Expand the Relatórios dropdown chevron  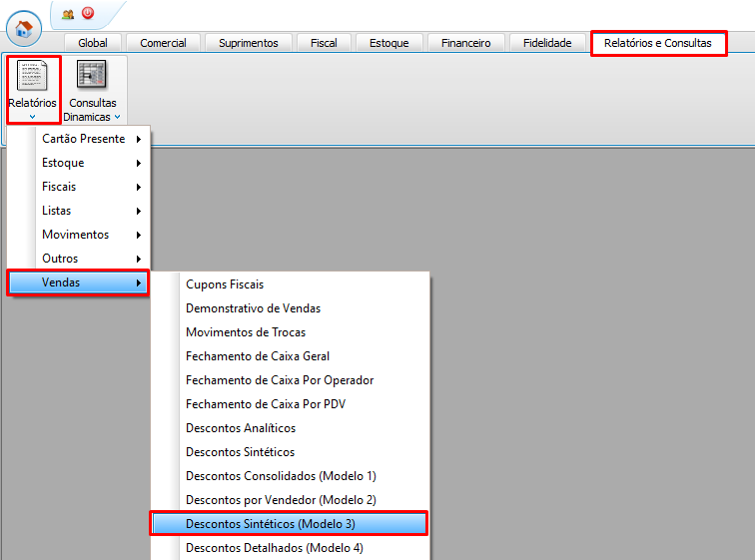pyautogui.click(x=32, y=117)
